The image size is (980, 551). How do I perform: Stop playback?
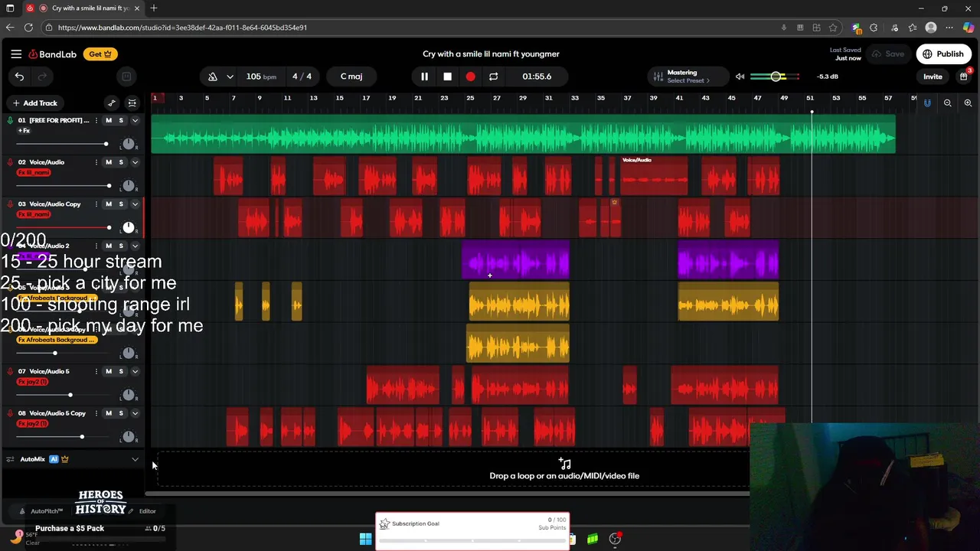[447, 77]
